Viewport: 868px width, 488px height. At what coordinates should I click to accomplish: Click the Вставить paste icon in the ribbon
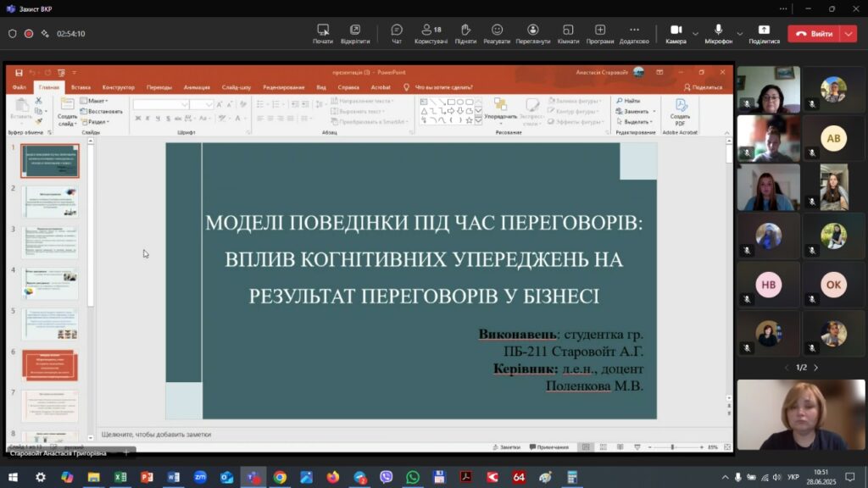pos(21,105)
